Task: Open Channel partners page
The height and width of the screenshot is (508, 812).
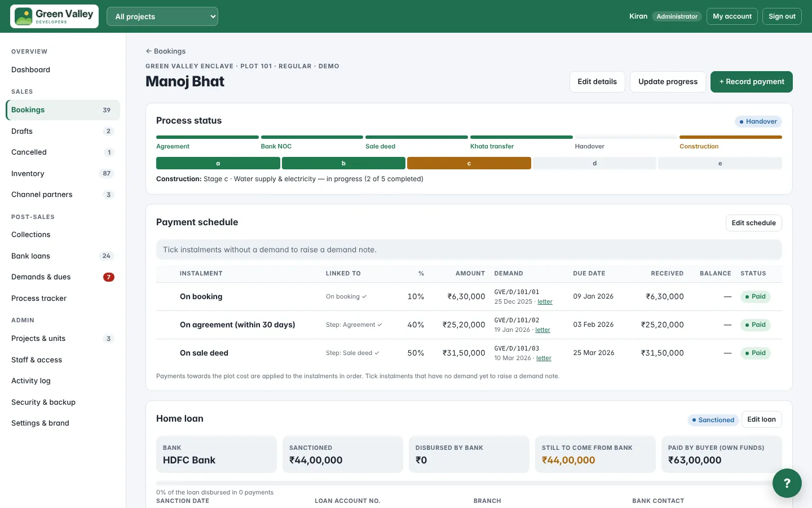Action: coord(63,195)
